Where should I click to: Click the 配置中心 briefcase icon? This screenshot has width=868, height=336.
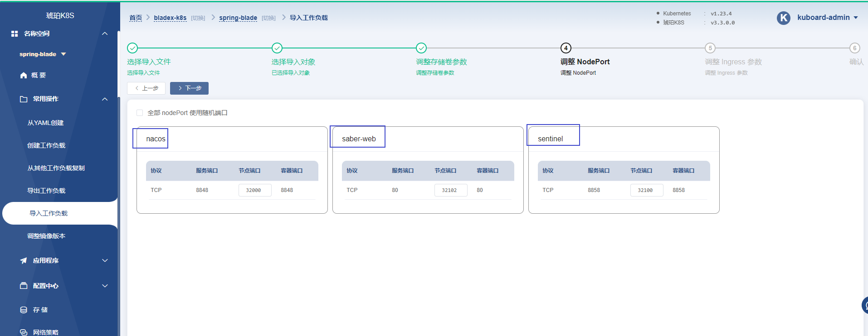(x=24, y=286)
